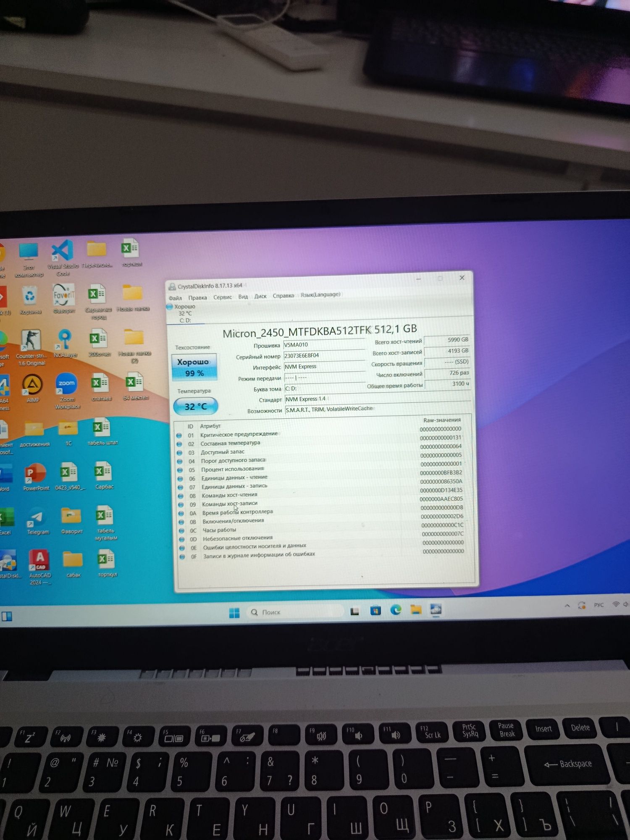630x840 pixels.
Task: Expand the hidden system tray icons chevron
Action: coord(567,606)
